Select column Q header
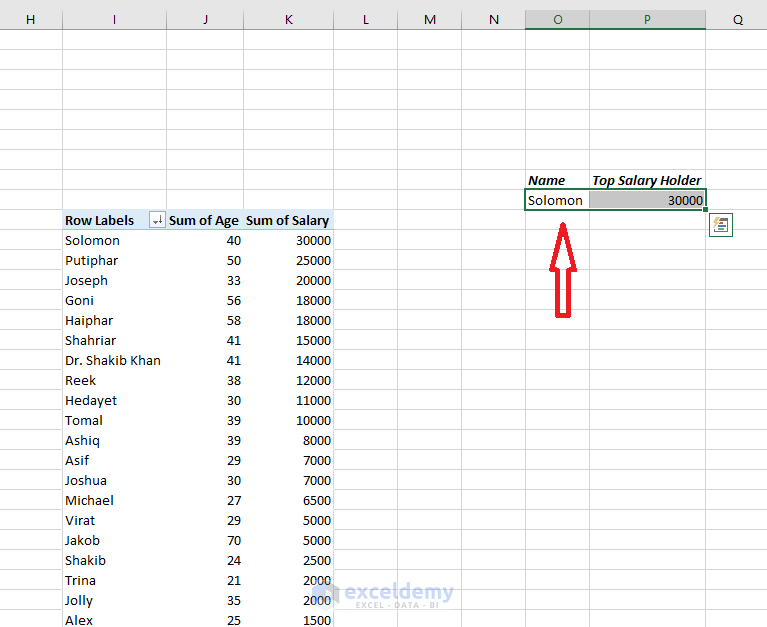This screenshot has width=767, height=627. coord(737,20)
